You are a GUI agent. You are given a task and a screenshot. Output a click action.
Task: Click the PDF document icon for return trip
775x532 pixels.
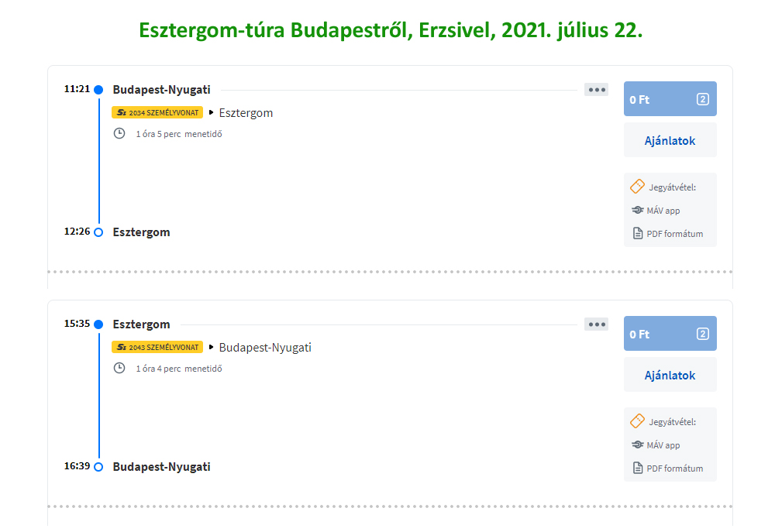point(638,468)
